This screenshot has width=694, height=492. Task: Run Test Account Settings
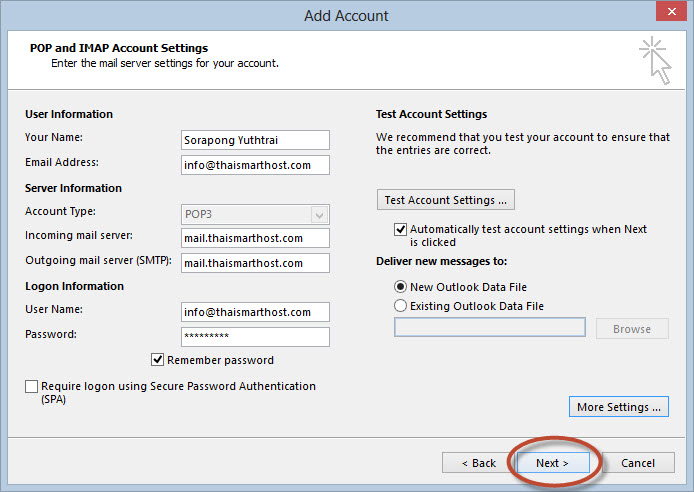coord(446,200)
